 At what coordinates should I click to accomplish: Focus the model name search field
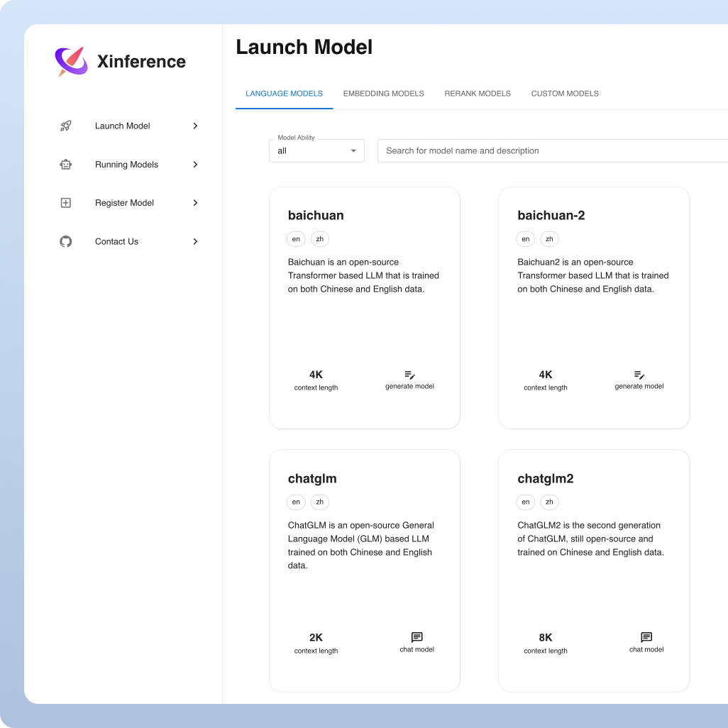pyautogui.click(x=553, y=151)
